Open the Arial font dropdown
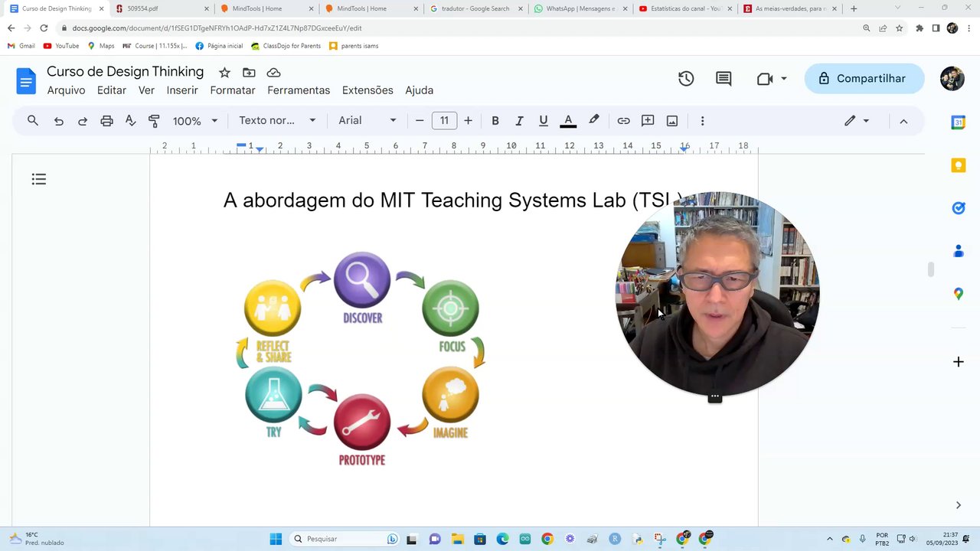 point(367,121)
